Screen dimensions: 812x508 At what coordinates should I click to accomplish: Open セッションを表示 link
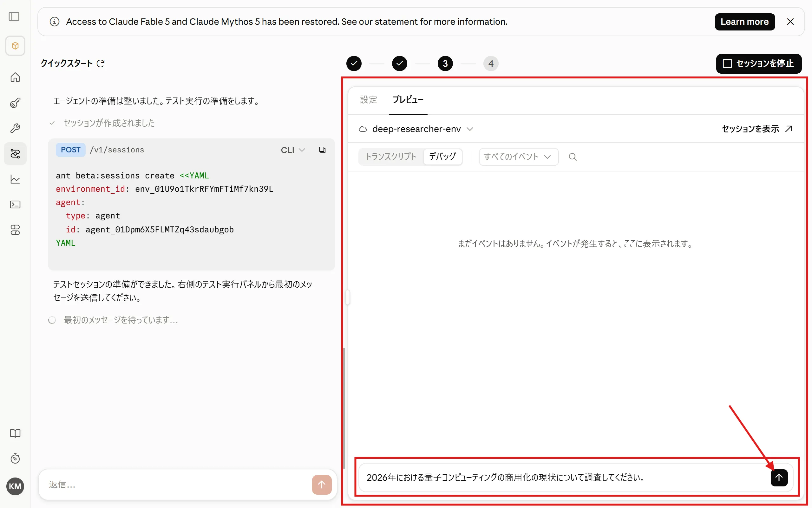[756, 129]
